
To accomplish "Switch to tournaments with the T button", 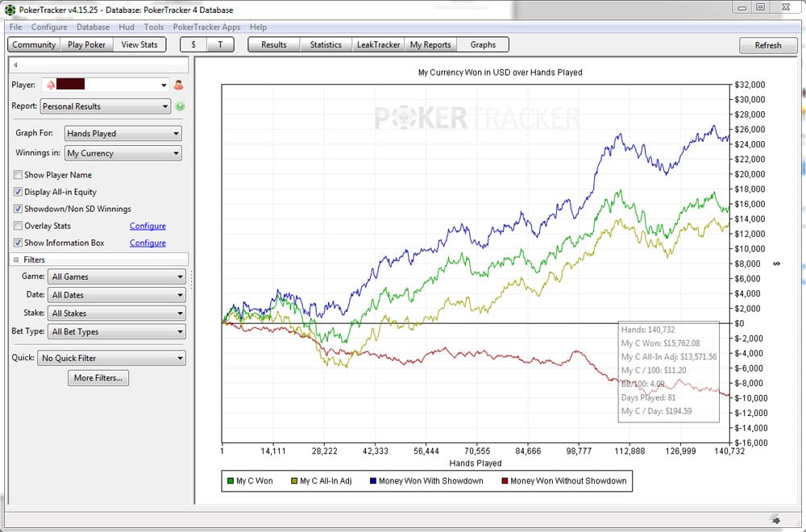I will tap(221, 44).
